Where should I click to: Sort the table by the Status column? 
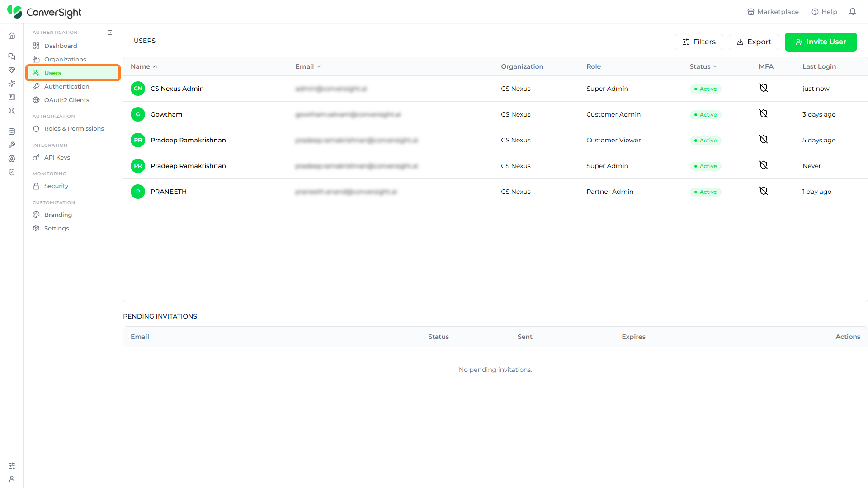703,66
